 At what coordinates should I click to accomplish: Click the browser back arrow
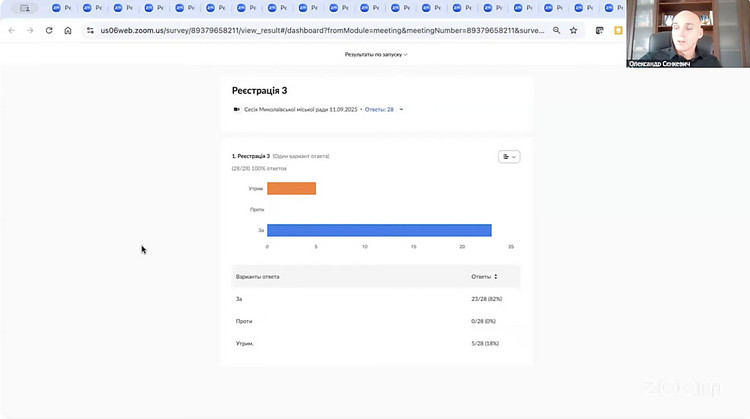11,31
